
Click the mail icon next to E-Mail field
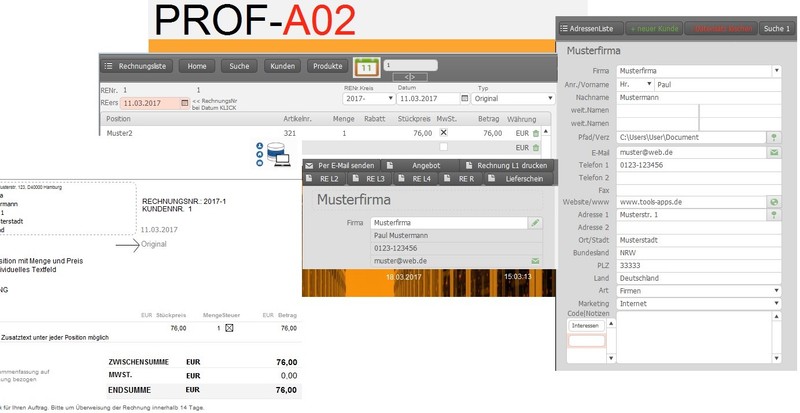click(x=774, y=152)
